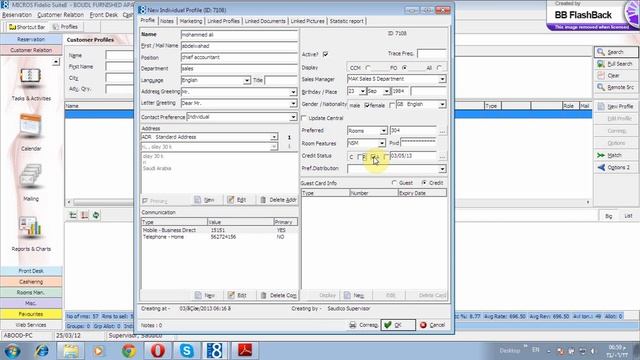Open Opera browser from taskbar
640x360 pixels.
pos(158,351)
